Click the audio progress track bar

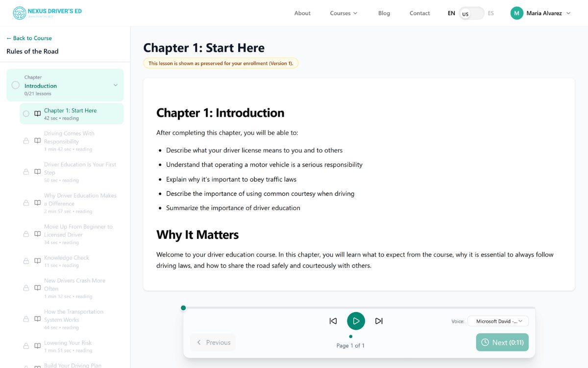coord(359,308)
